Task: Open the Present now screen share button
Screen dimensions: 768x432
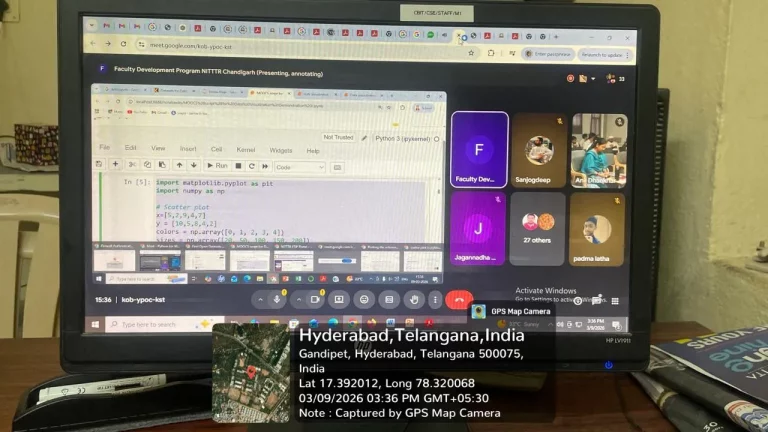Action: (339, 299)
